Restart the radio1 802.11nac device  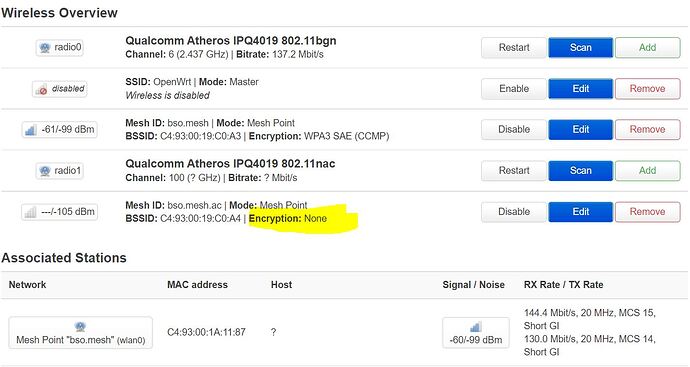pyautogui.click(x=514, y=171)
